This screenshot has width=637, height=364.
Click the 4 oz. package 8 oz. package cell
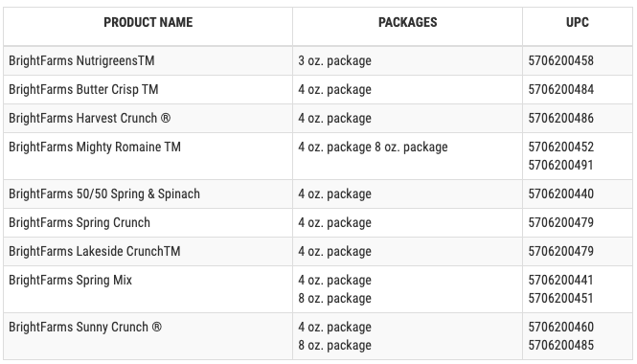click(407, 156)
